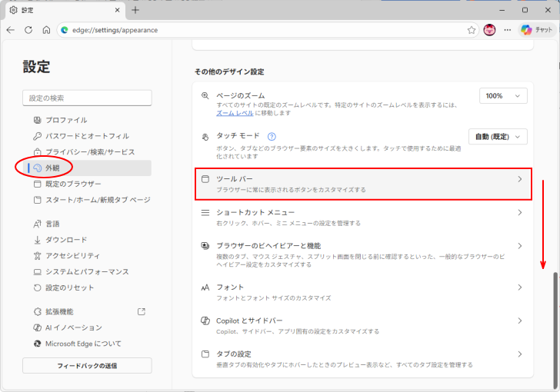Expand Copilot とサイドバー row

pos(363,325)
